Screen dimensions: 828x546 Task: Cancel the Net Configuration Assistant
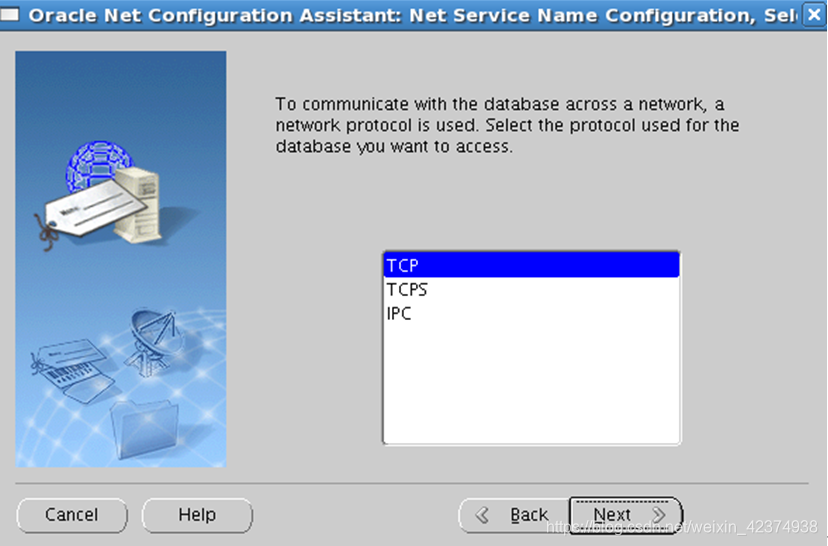72,514
